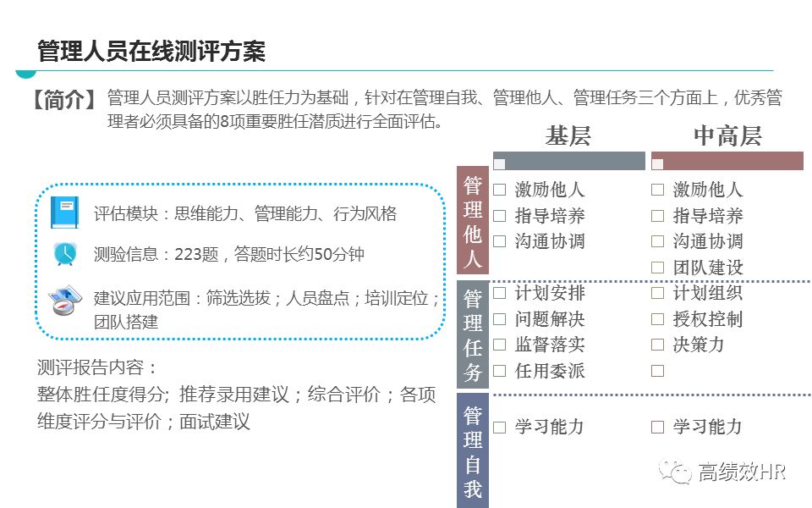Click the gray header bar under 基层
Viewport: 812px width, 508px height.
pos(569,161)
